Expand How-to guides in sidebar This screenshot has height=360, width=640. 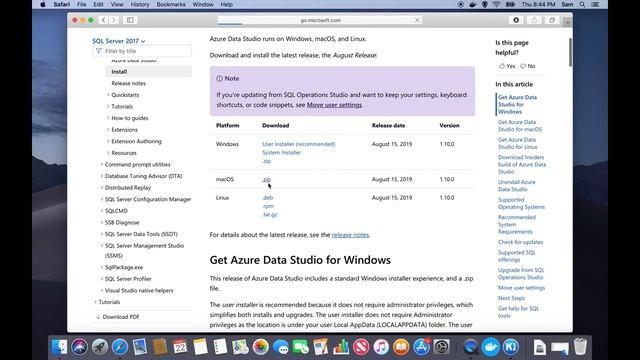coord(108,118)
